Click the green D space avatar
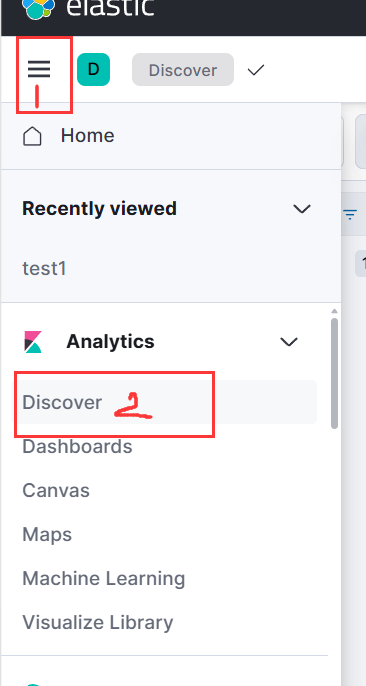This screenshot has height=686, width=366. click(x=93, y=70)
